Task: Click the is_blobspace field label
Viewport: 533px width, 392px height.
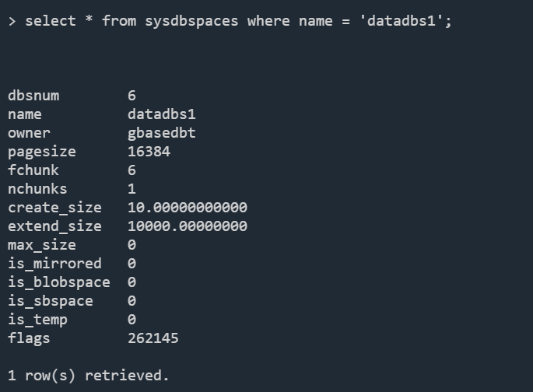Action: click(59, 283)
